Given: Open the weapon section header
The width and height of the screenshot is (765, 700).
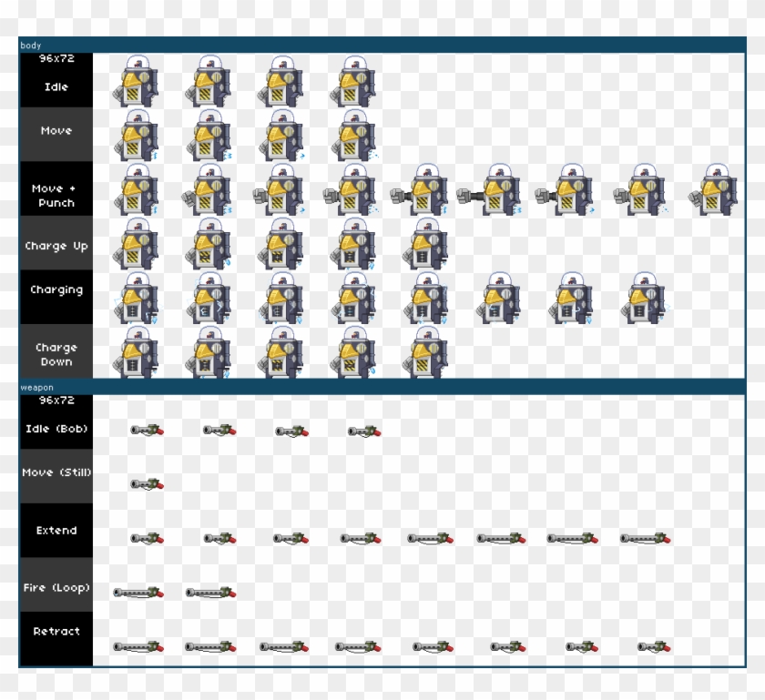Looking at the screenshot, I should (36, 387).
